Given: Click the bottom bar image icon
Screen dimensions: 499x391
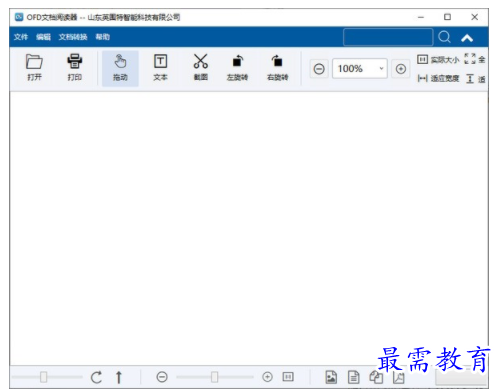Looking at the screenshot, I should pyautogui.click(x=331, y=377).
